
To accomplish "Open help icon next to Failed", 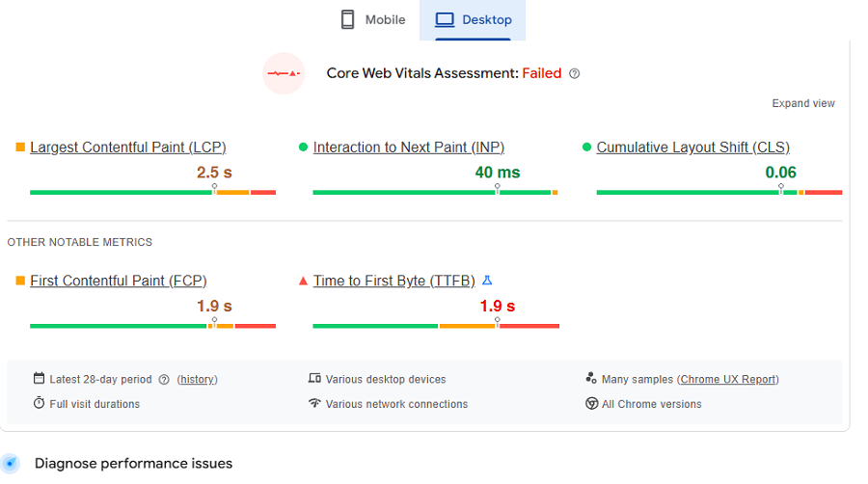I will pyautogui.click(x=575, y=73).
